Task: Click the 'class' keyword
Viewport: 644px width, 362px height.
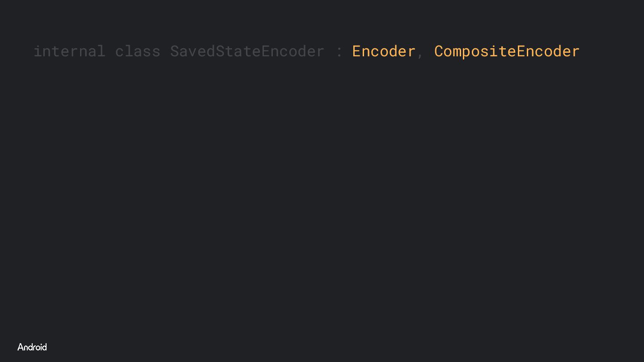Action: coord(138,51)
